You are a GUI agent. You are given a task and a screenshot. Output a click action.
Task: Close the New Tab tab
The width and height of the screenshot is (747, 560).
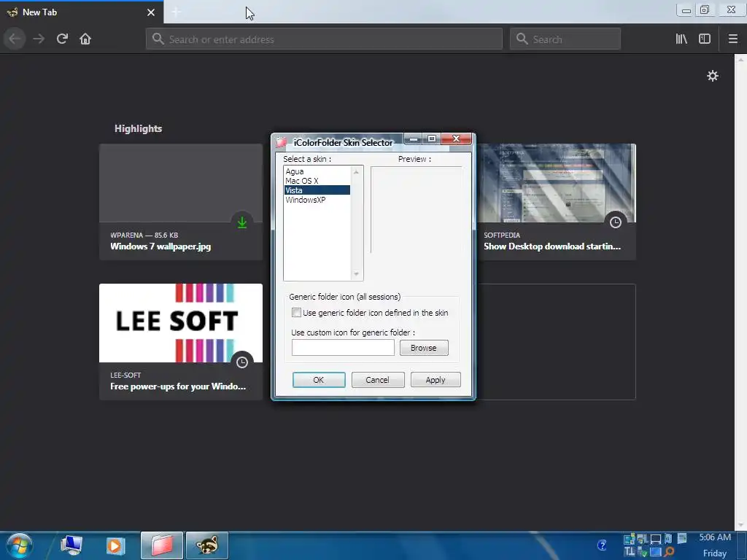(x=151, y=12)
